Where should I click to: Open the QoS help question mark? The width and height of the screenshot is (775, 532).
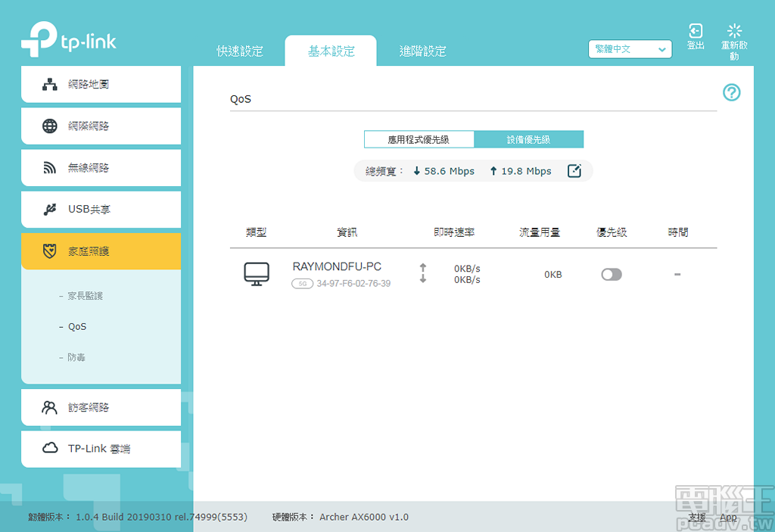731,92
